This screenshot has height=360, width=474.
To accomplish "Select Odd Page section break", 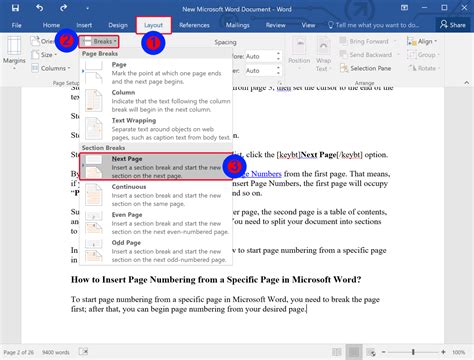I will click(x=156, y=251).
